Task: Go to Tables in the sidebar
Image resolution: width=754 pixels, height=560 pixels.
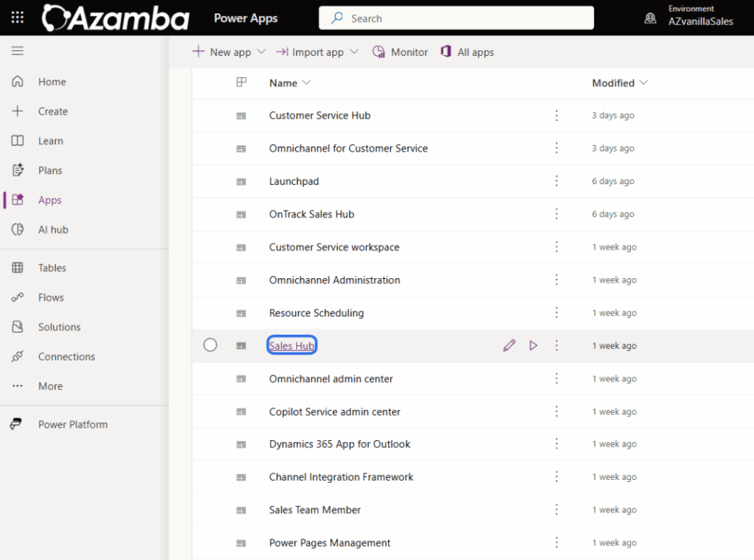Action: 52,268
